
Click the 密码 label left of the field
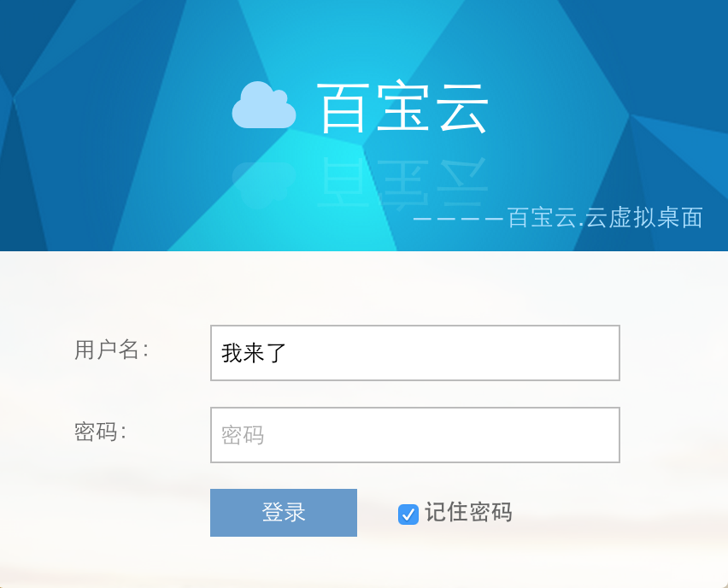pos(100,432)
